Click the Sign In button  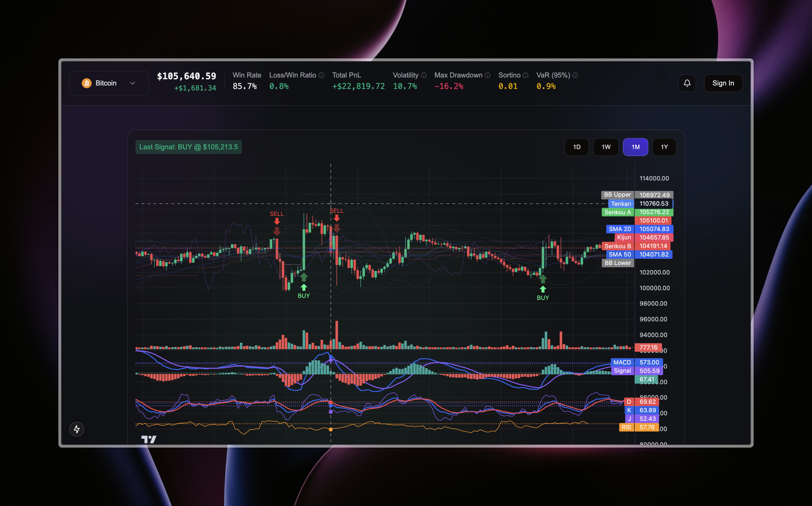tap(723, 83)
